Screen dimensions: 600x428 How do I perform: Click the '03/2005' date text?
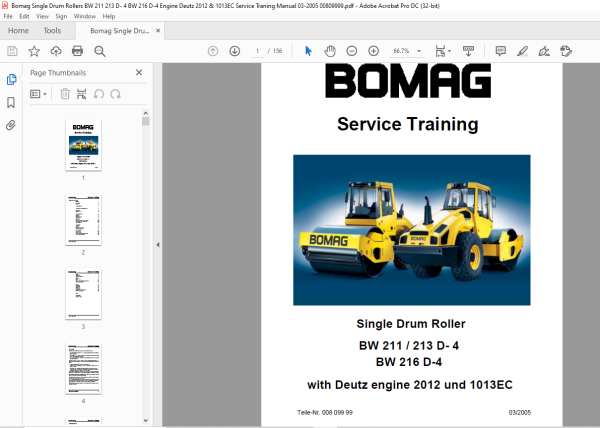pos(520,412)
